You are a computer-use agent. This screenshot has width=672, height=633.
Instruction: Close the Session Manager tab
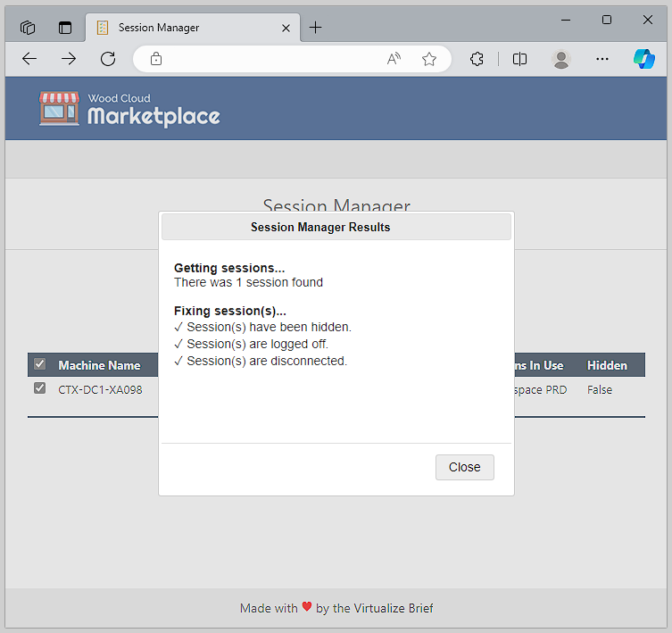pos(286,29)
